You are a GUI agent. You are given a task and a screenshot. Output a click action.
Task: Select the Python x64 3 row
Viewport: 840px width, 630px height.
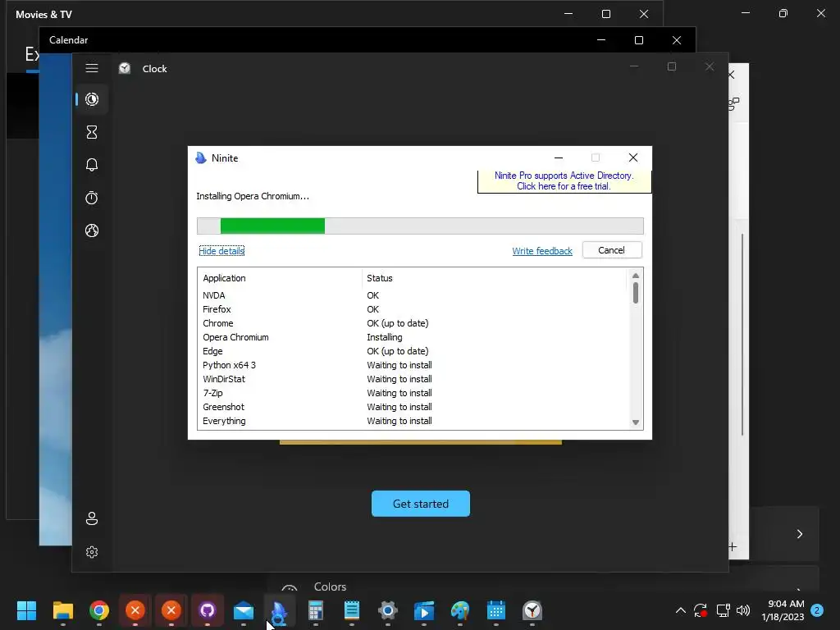pyautogui.click(x=412, y=365)
